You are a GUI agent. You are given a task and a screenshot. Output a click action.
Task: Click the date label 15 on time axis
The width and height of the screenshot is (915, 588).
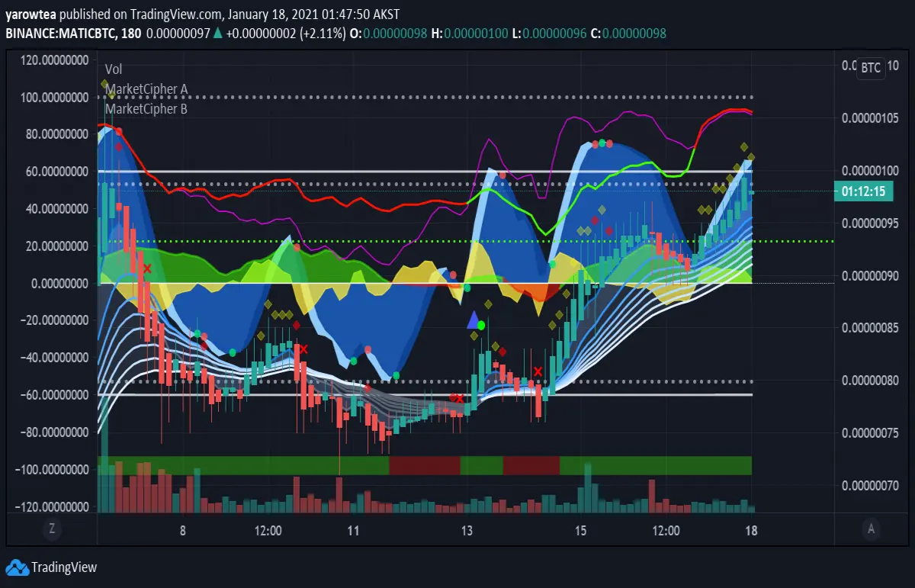pyautogui.click(x=581, y=531)
